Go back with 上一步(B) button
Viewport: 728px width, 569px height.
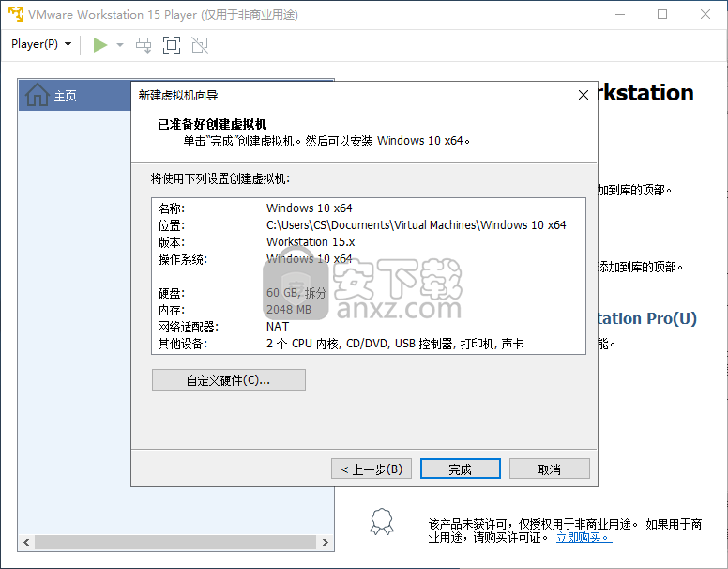[x=372, y=469]
